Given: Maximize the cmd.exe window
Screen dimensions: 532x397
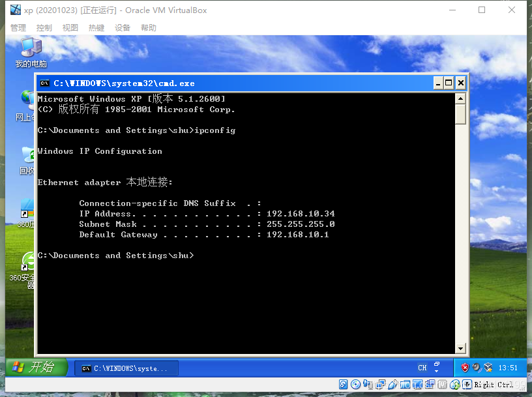Looking at the screenshot, I should [x=449, y=83].
